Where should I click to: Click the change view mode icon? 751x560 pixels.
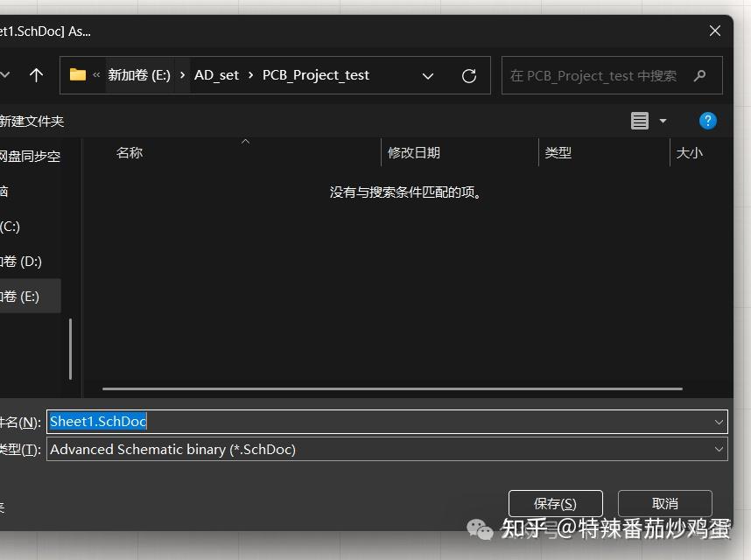[640, 120]
